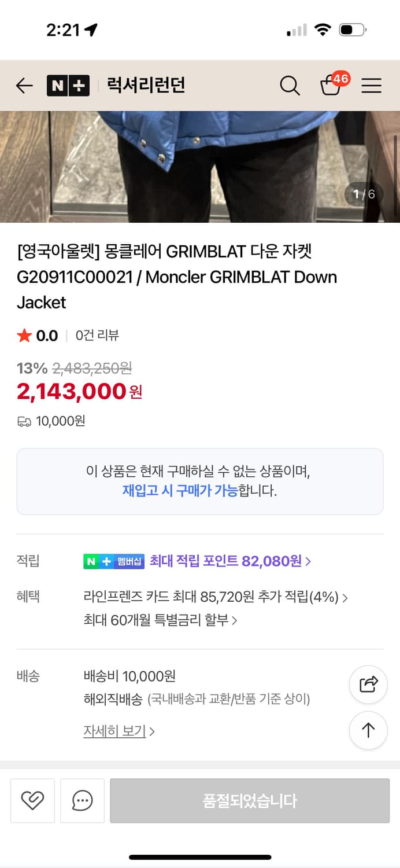Open 자세히 보기 shipping details
The width and height of the screenshot is (400, 868).
[114, 731]
